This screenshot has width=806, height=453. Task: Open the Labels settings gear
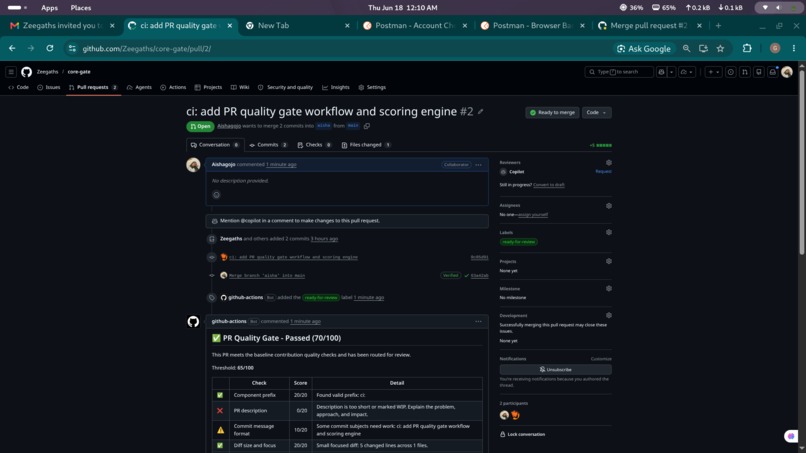[609, 232]
